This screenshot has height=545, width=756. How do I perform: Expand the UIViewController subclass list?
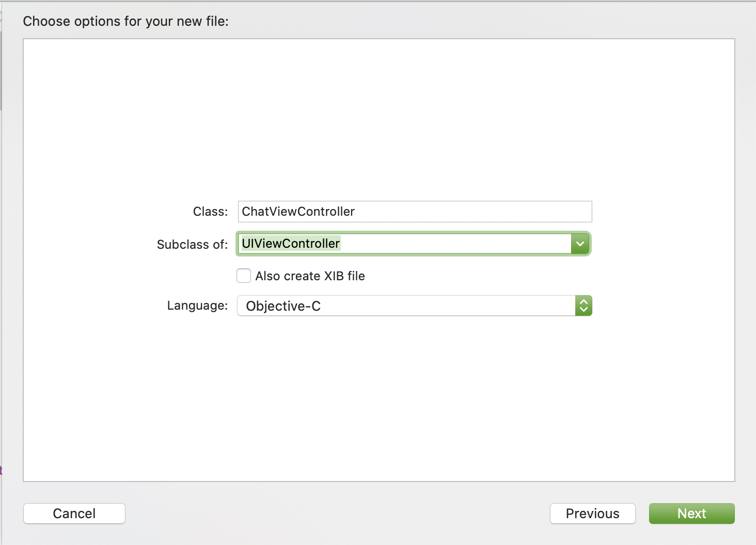click(580, 244)
